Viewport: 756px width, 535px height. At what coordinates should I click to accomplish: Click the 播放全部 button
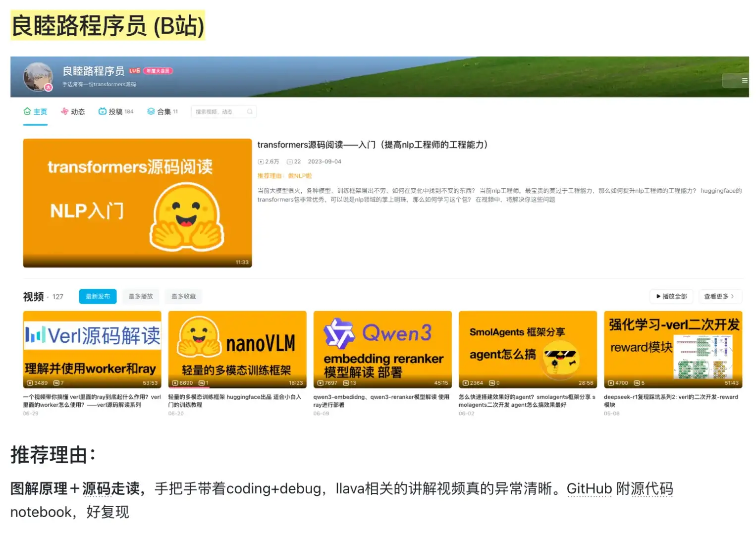click(x=671, y=296)
